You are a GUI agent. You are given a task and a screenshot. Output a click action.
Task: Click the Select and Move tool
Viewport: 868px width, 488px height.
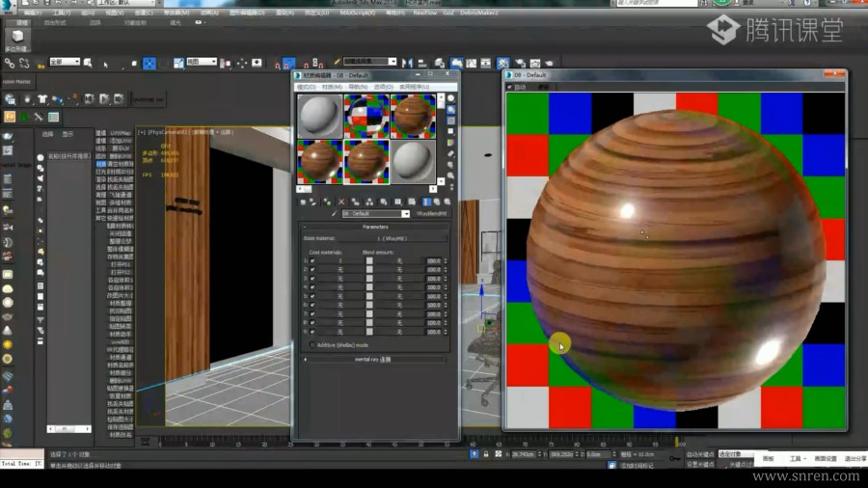149,64
